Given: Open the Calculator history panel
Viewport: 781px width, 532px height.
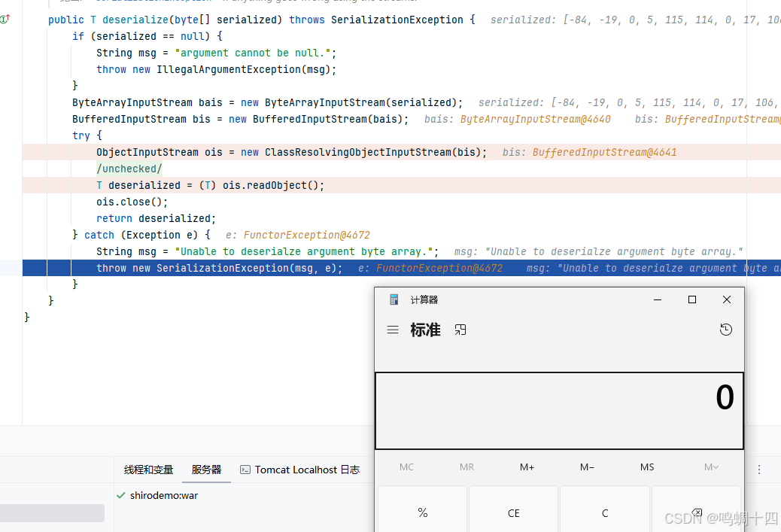Looking at the screenshot, I should click(x=726, y=330).
